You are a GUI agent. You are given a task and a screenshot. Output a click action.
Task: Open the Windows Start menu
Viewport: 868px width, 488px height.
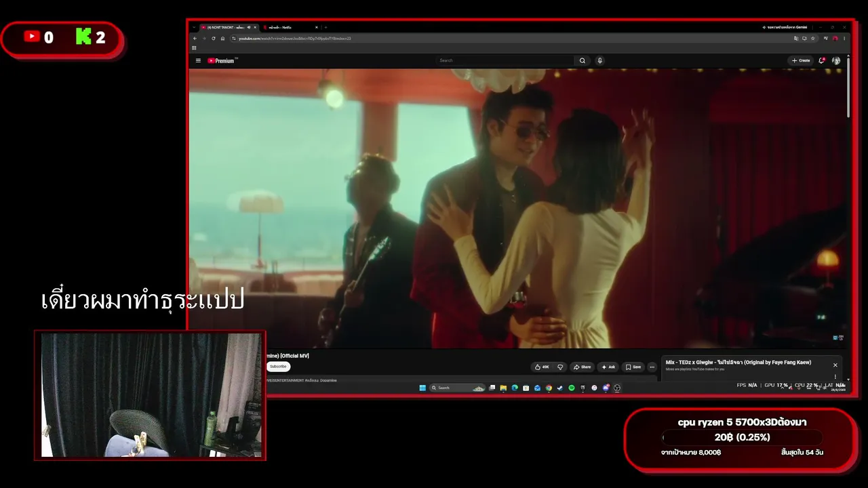[422, 388]
